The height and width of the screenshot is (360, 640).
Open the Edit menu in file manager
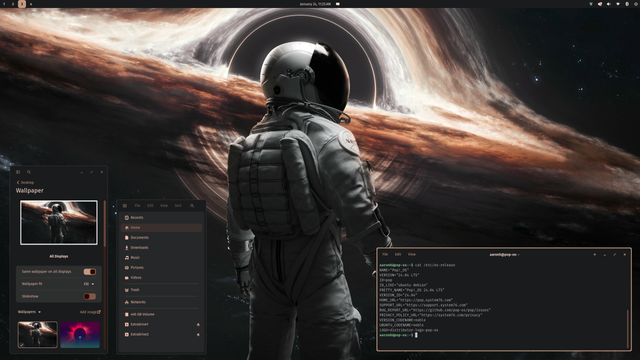[150, 206]
